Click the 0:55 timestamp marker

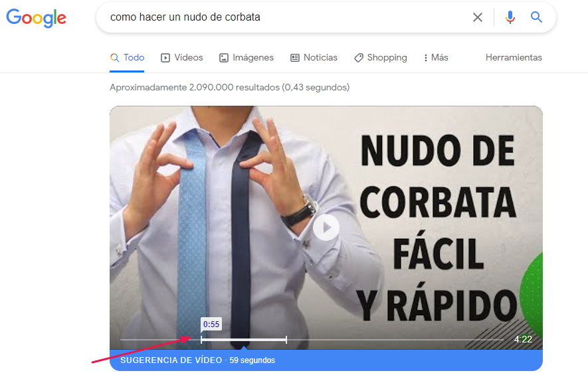click(211, 324)
